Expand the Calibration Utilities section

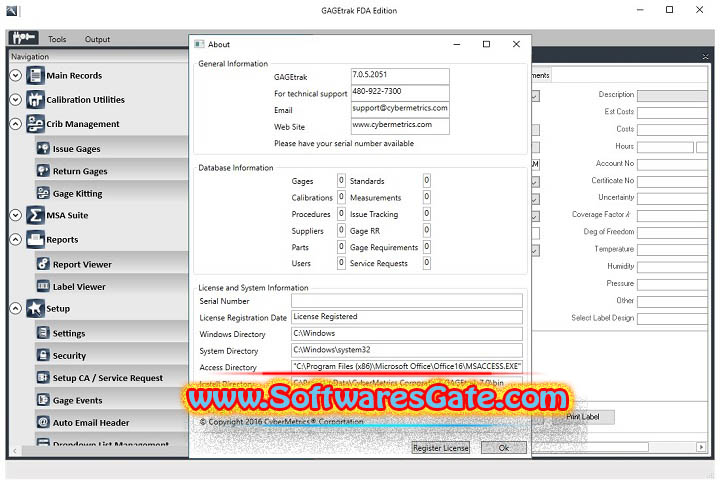click(16, 100)
